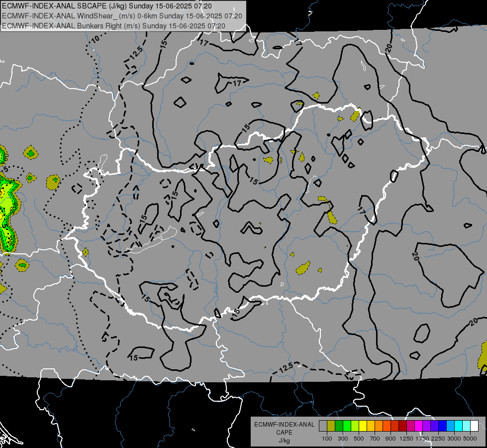Image resolution: width=487 pixels, height=448 pixels.
Task: Pick the indigo violet legend swatch
Action: coord(434,426)
